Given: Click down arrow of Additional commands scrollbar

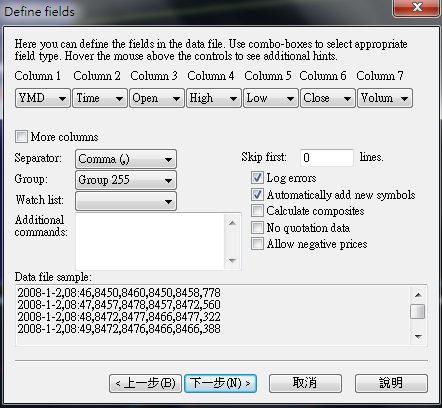Looking at the screenshot, I should (x=232, y=261).
